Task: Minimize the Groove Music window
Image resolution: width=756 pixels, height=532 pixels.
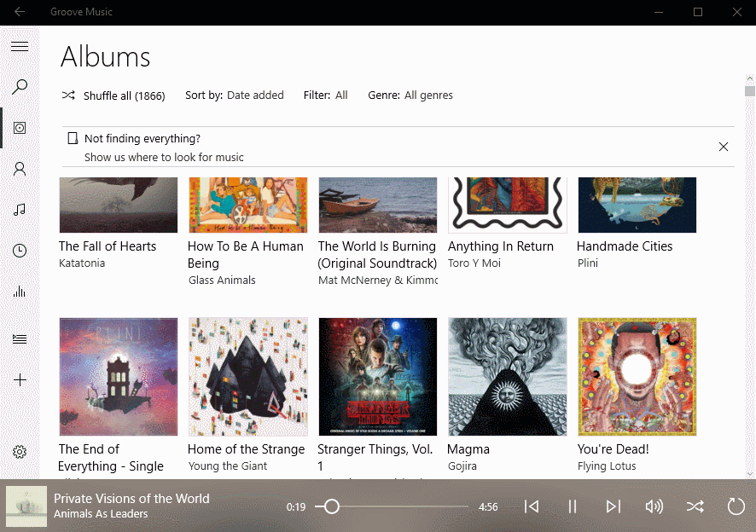Action: click(x=659, y=12)
